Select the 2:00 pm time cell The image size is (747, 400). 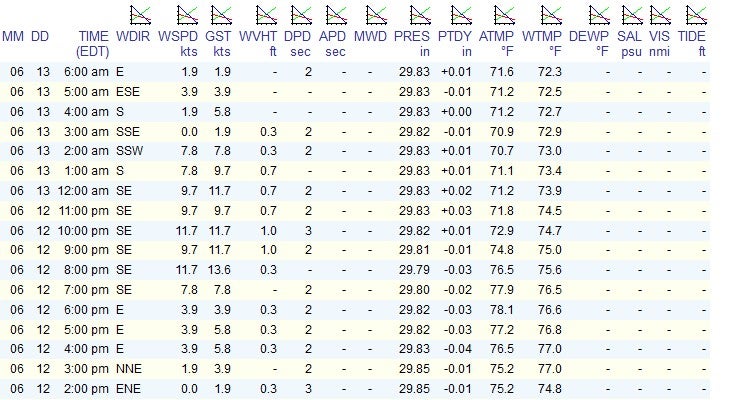86,389
